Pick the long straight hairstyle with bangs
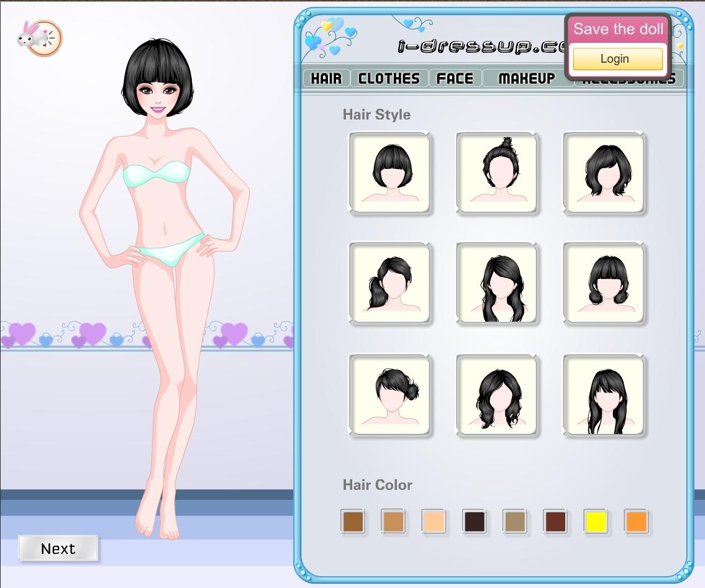705x588 pixels. pyautogui.click(x=604, y=395)
